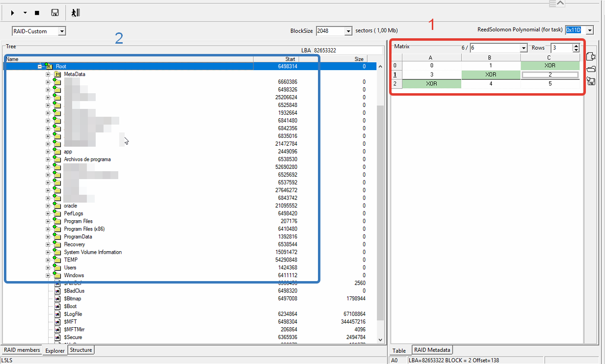Click the new matrix icon right of table
This screenshot has height=364, width=605.
tap(591, 57)
